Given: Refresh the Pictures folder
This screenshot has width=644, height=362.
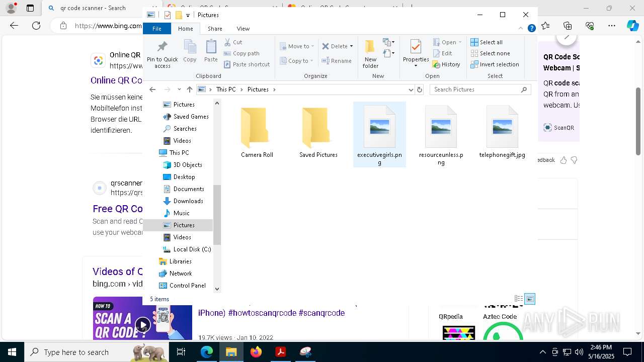Looking at the screenshot, I should [420, 89].
